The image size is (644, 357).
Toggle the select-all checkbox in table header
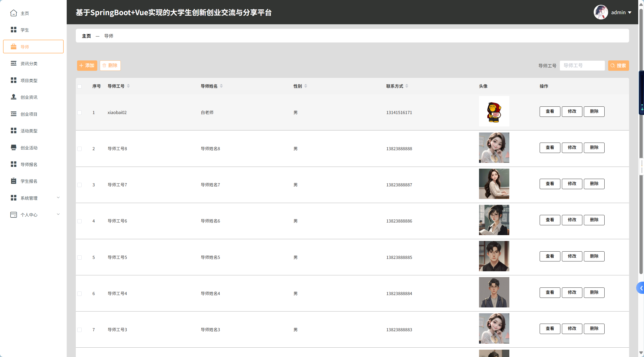coord(80,86)
